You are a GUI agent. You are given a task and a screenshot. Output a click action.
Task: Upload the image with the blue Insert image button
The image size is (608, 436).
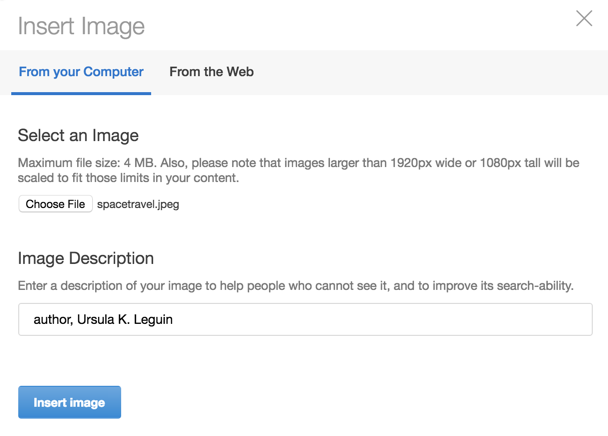[x=69, y=402]
